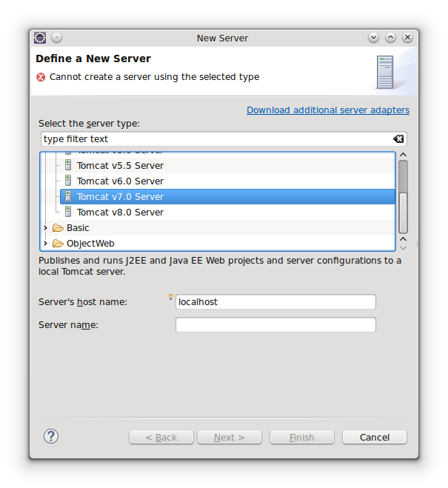Screen dimensions: 448x488
Task: Click the server list scroll-up arrow
Action: coord(403,155)
